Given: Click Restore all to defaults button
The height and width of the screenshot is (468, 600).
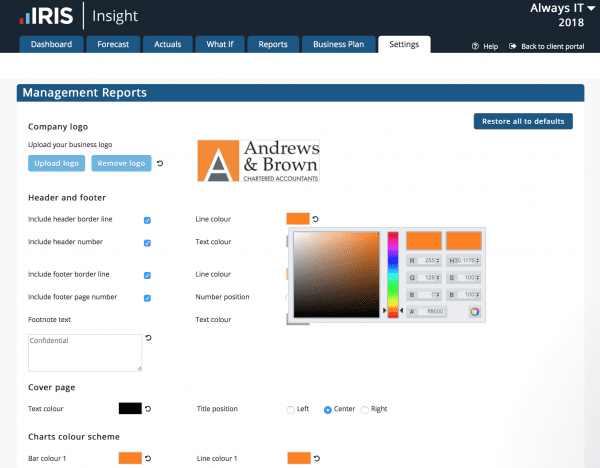Looking at the screenshot, I should click(x=522, y=121).
